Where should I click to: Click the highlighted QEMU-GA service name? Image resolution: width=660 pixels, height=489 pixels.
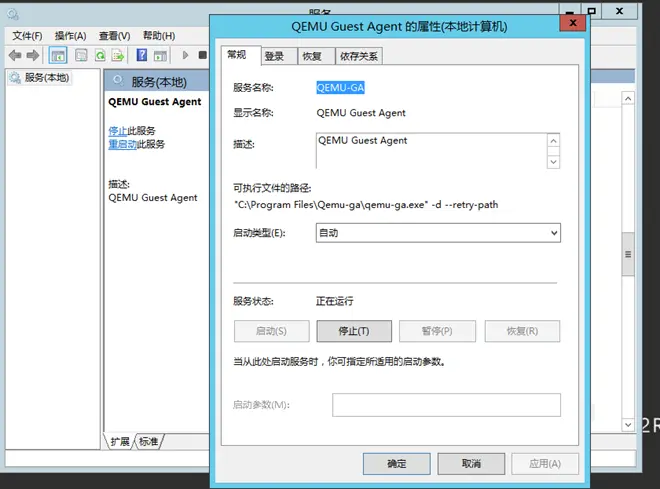tap(340, 88)
